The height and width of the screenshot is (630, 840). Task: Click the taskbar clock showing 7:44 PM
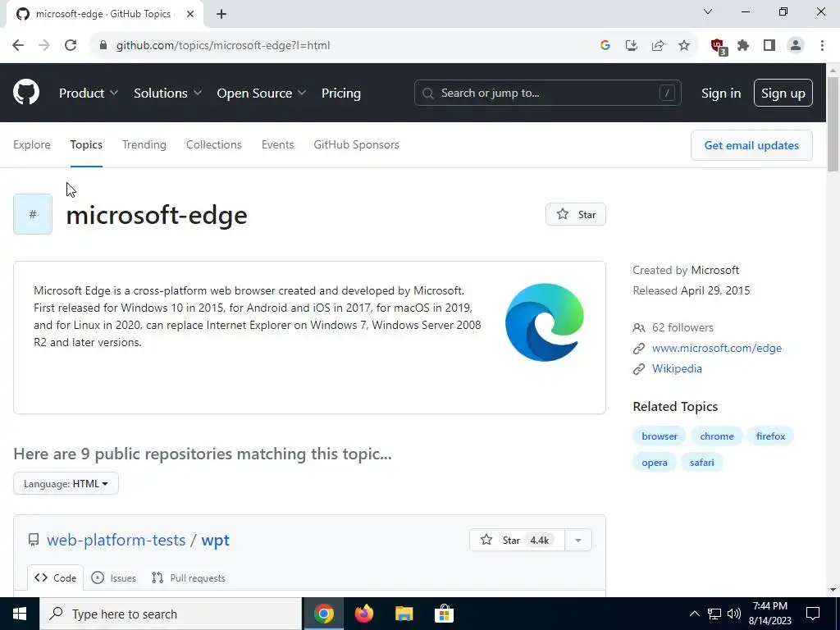pos(770,614)
